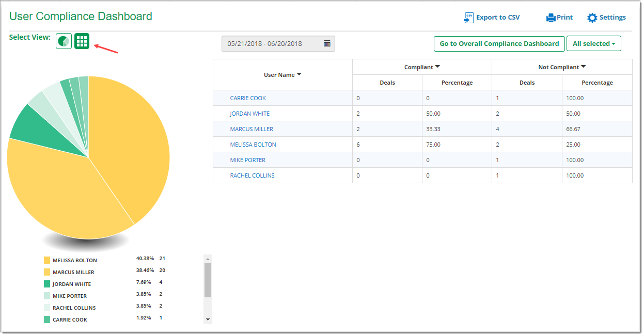Screen dimensions: 644x336
Task: Click Melissa Bolton's compliant deals value 6
Action: (358, 145)
